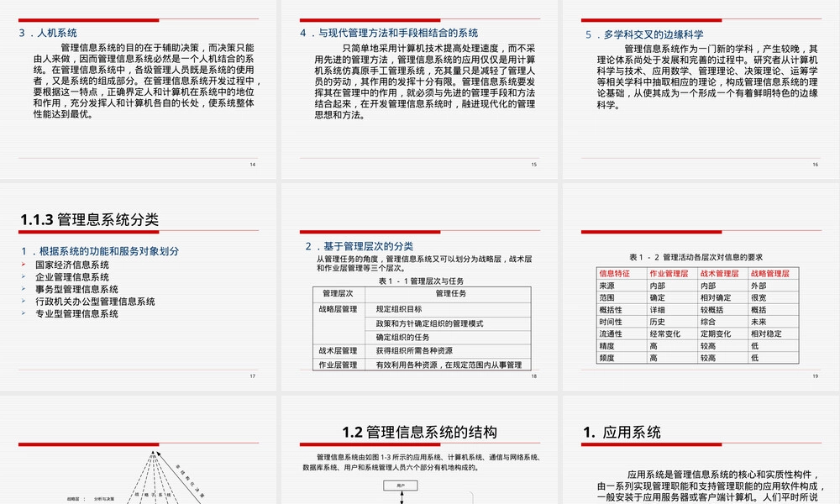The width and height of the screenshot is (840, 504).
Task: Click heading 1．根据系统的功能和服务对象划分
Action: tap(100, 251)
